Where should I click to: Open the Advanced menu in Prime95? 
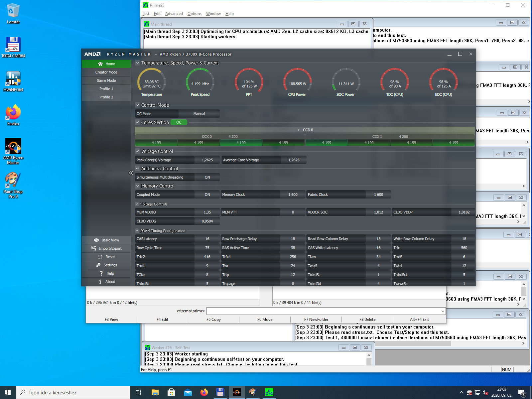click(x=174, y=14)
